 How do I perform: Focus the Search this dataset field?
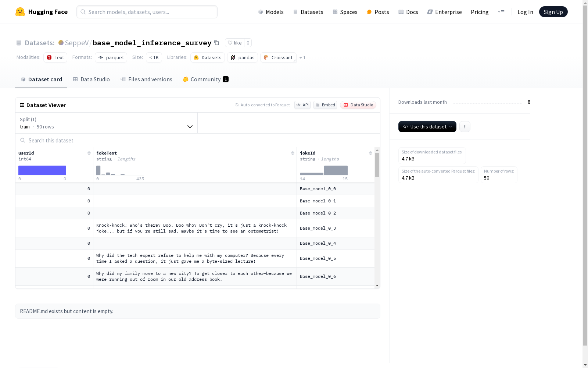pos(198,140)
